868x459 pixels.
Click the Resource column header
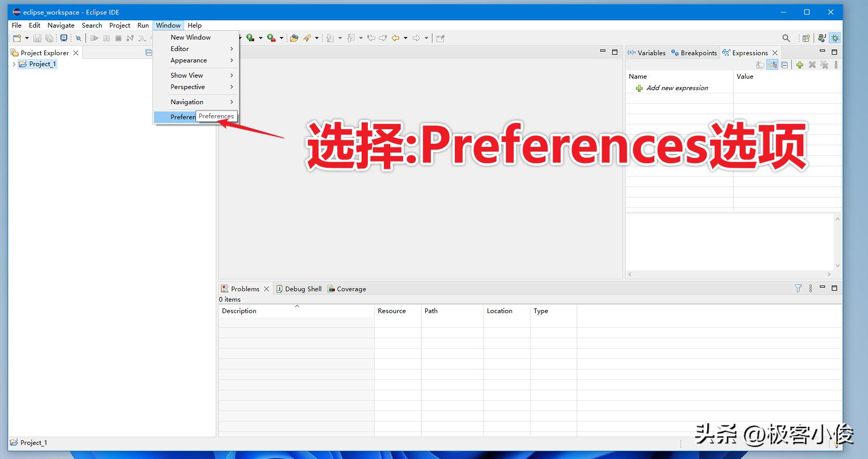click(x=398, y=311)
